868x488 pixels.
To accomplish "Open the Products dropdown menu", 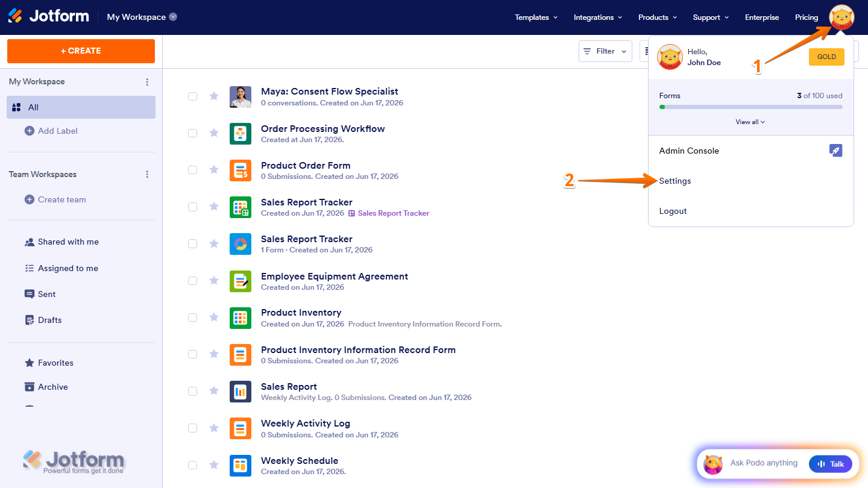I will coord(658,17).
